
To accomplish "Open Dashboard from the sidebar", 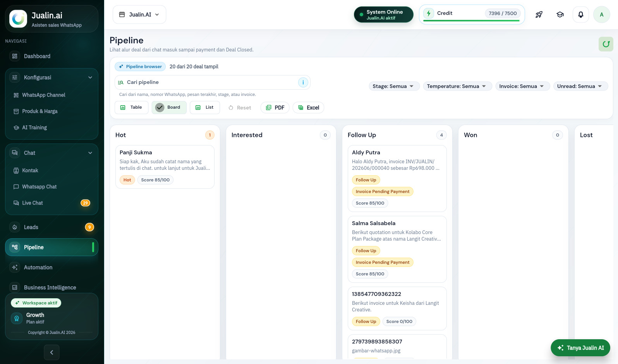I will coord(51,56).
